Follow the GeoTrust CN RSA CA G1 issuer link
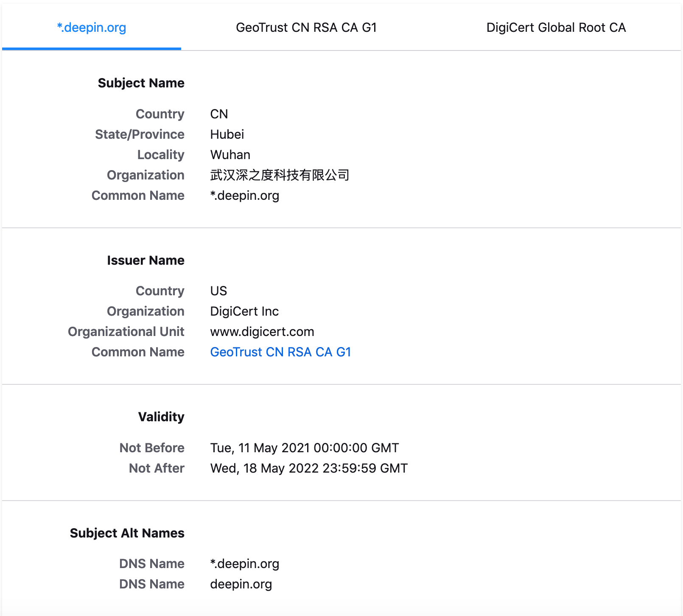This screenshot has width=683, height=616. tap(280, 352)
